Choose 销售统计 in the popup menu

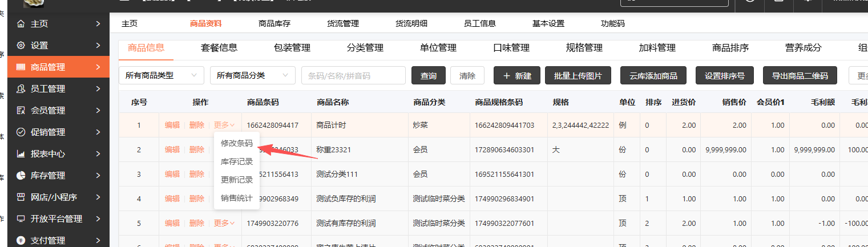point(236,198)
